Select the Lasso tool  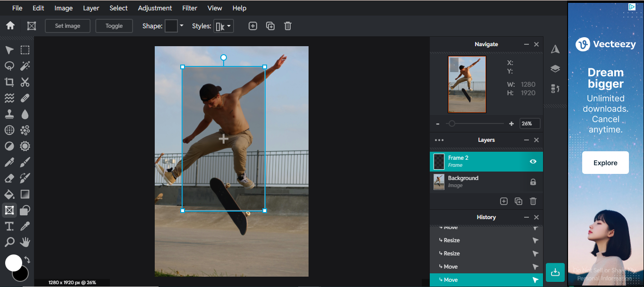[9, 66]
